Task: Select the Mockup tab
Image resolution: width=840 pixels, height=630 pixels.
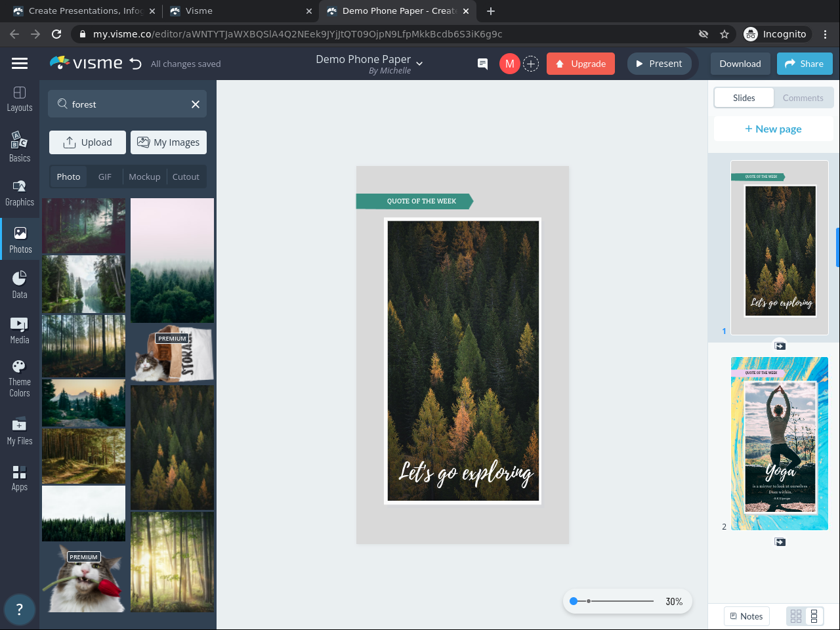Action: pyautogui.click(x=144, y=177)
